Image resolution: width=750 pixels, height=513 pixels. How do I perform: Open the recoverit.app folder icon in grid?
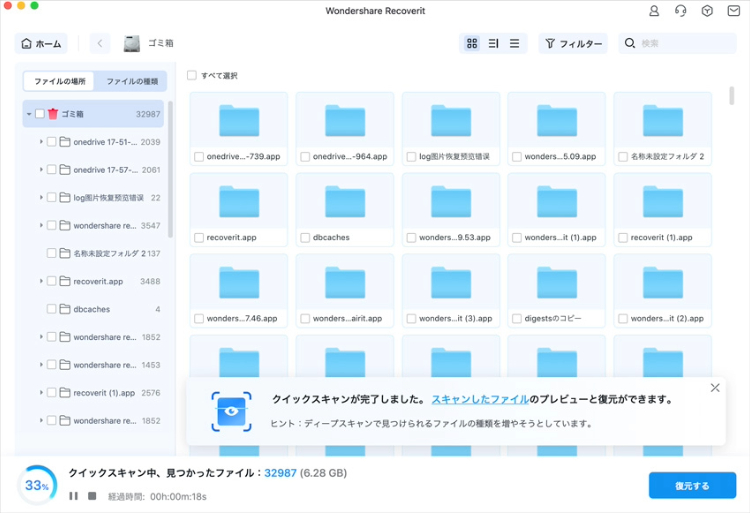[x=239, y=202]
